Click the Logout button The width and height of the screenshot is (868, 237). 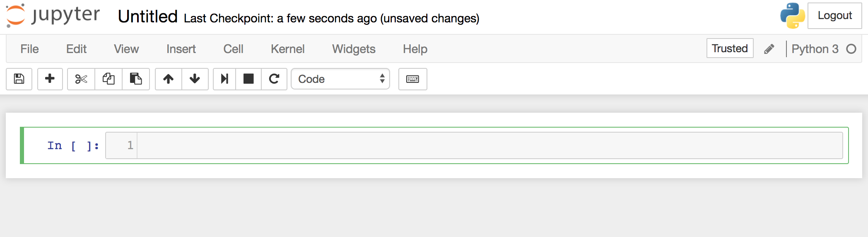tap(834, 16)
